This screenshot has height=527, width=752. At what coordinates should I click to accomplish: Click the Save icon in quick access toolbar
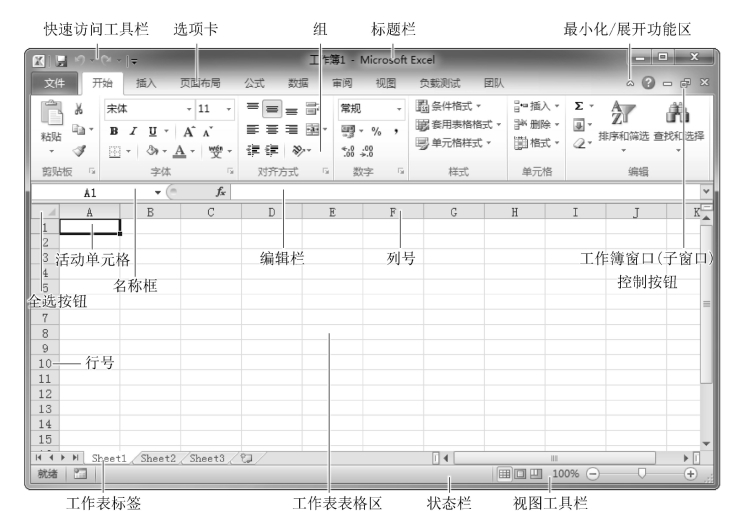click(x=61, y=61)
